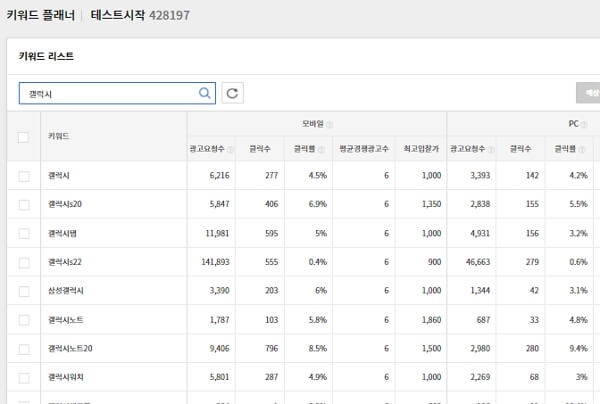The width and height of the screenshot is (600, 404).
Task: Sort by 평균경쟁광고수 column header
Action: (x=364, y=149)
